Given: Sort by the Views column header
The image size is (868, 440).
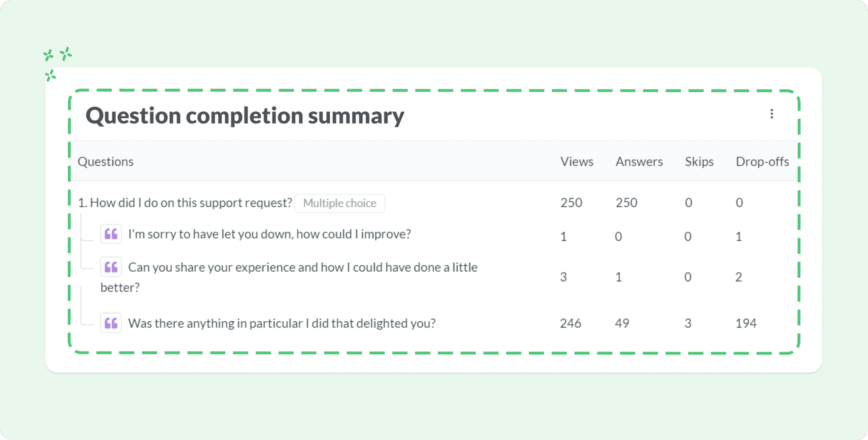Looking at the screenshot, I should (576, 162).
